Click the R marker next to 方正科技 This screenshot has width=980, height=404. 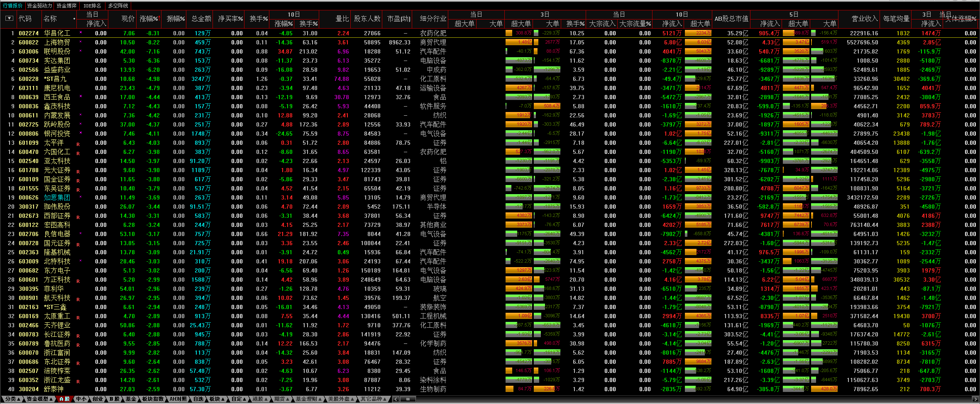pyautogui.click(x=78, y=281)
